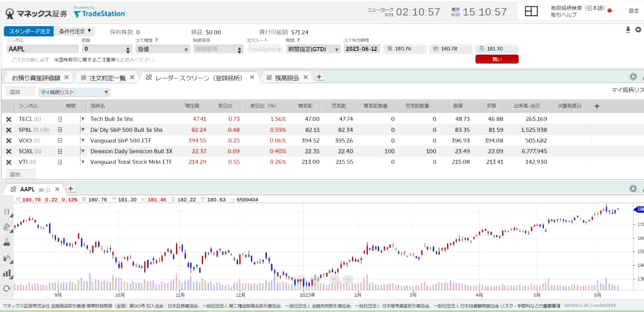Click add button below VTI row
644x312 pixels.
20,174
